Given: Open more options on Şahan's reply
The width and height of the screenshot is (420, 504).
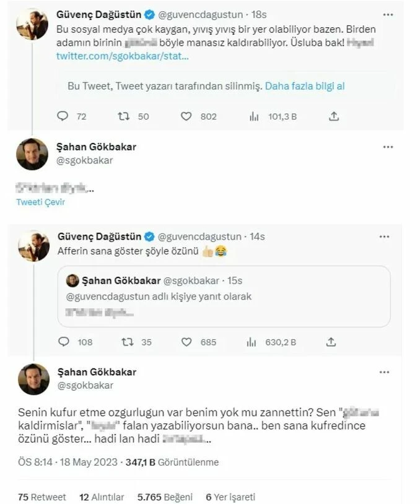Looking at the screenshot, I should click(x=388, y=146).
